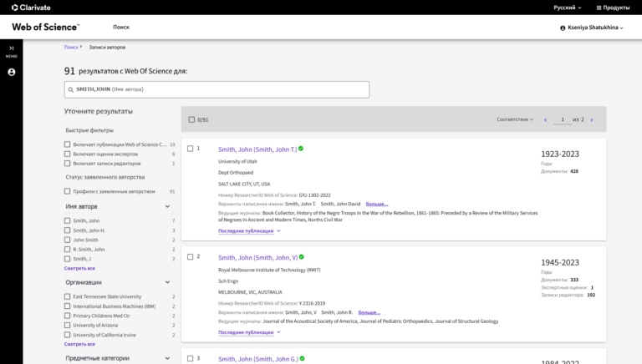Select result 2 checkbox
The image size is (642, 364).
pyautogui.click(x=190, y=257)
